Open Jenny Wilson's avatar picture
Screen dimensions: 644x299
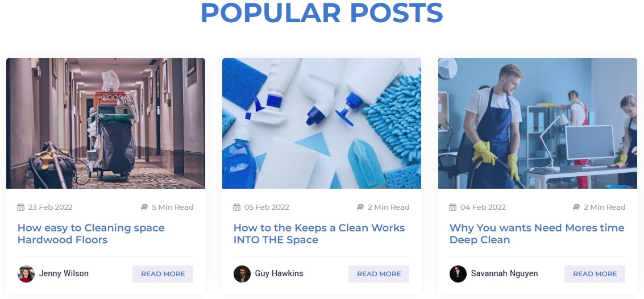(26, 273)
